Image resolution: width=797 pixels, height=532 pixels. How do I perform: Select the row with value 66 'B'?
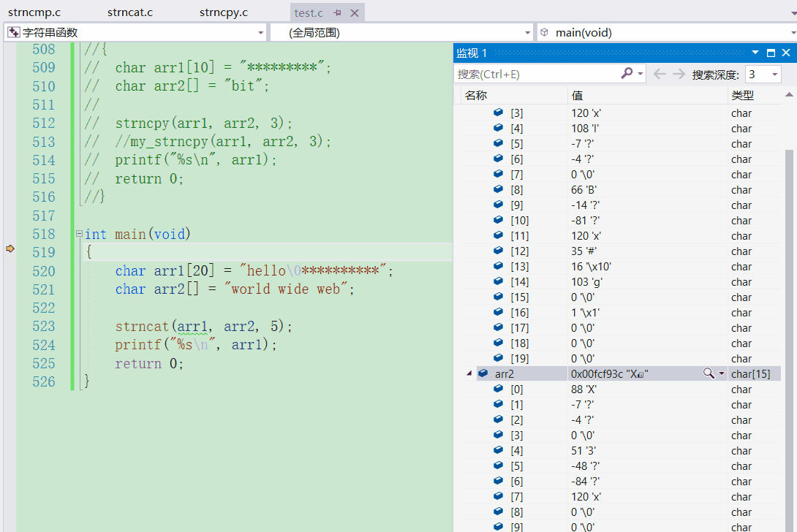click(620, 189)
